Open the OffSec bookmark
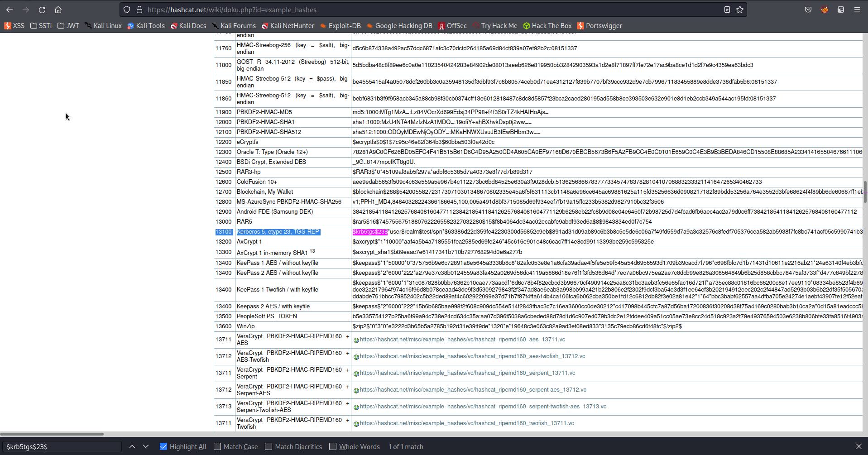Viewport: 868px width, 455px height. (x=452, y=26)
